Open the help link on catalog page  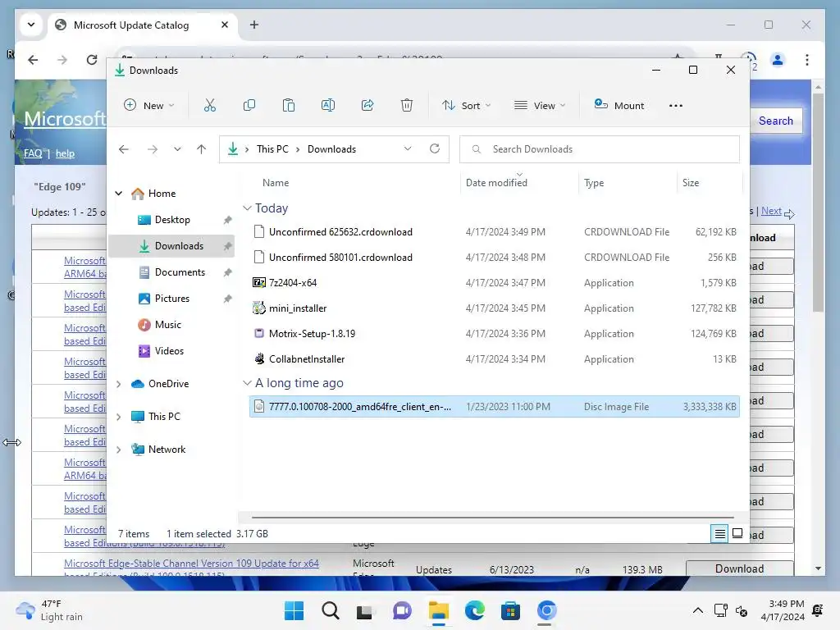click(66, 153)
